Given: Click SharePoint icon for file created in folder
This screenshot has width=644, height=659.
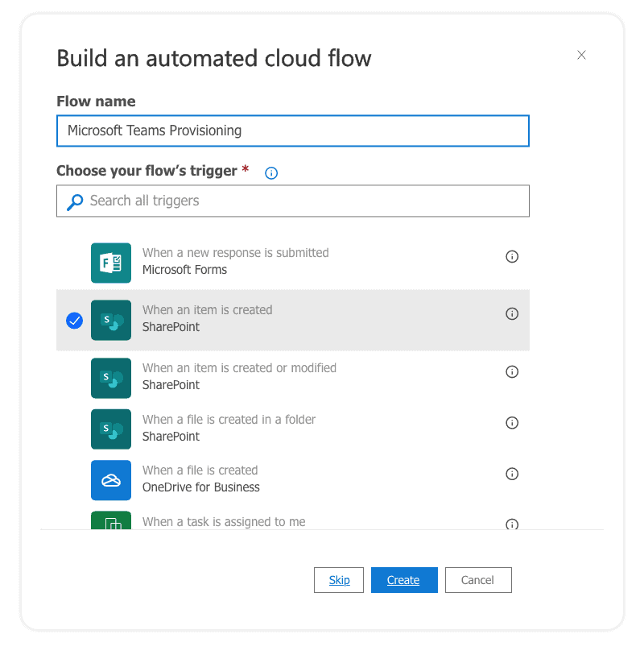Looking at the screenshot, I should (x=111, y=429).
